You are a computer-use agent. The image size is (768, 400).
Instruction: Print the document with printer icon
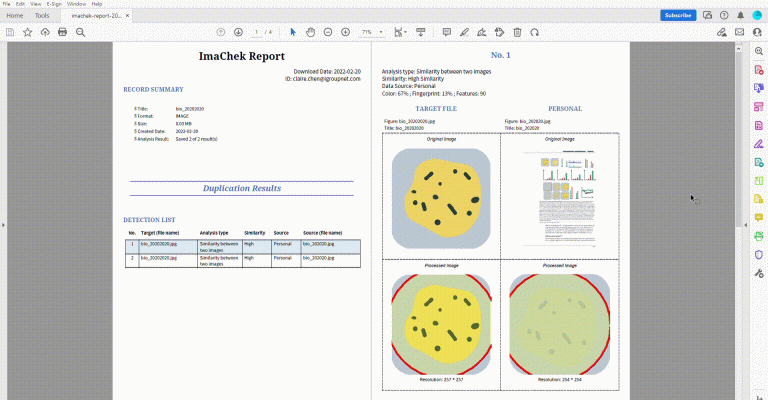click(x=62, y=32)
